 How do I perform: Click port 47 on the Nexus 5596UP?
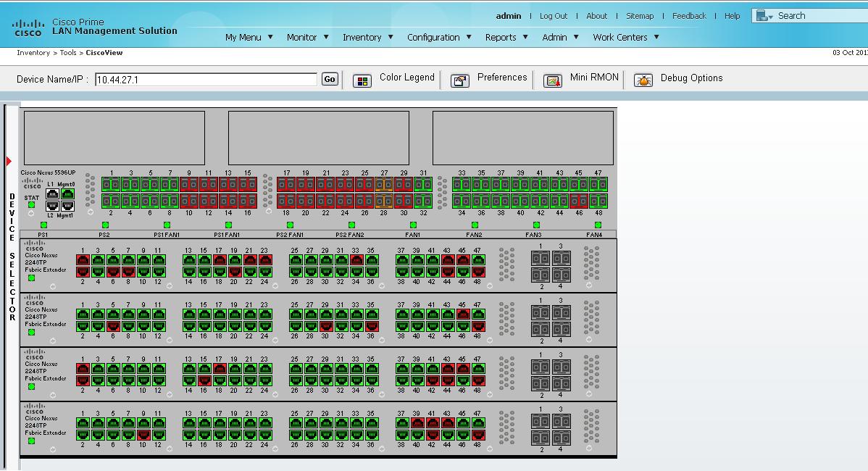coord(598,184)
